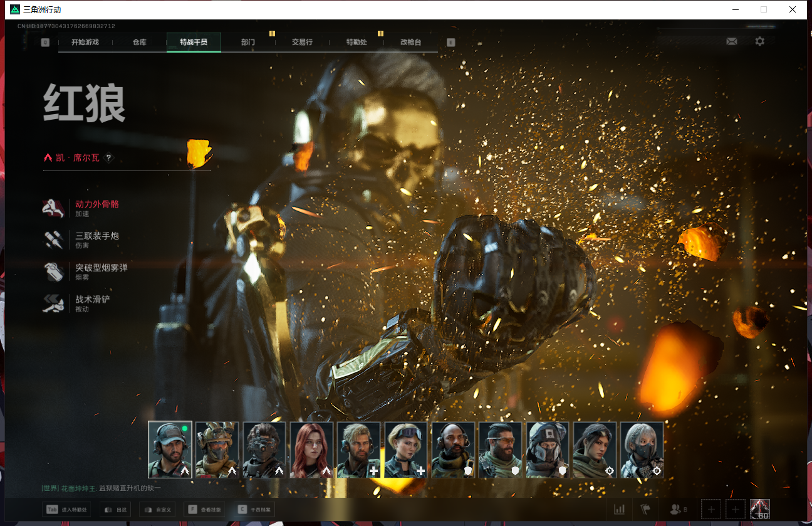Click the operator name 红狼

pos(85,104)
